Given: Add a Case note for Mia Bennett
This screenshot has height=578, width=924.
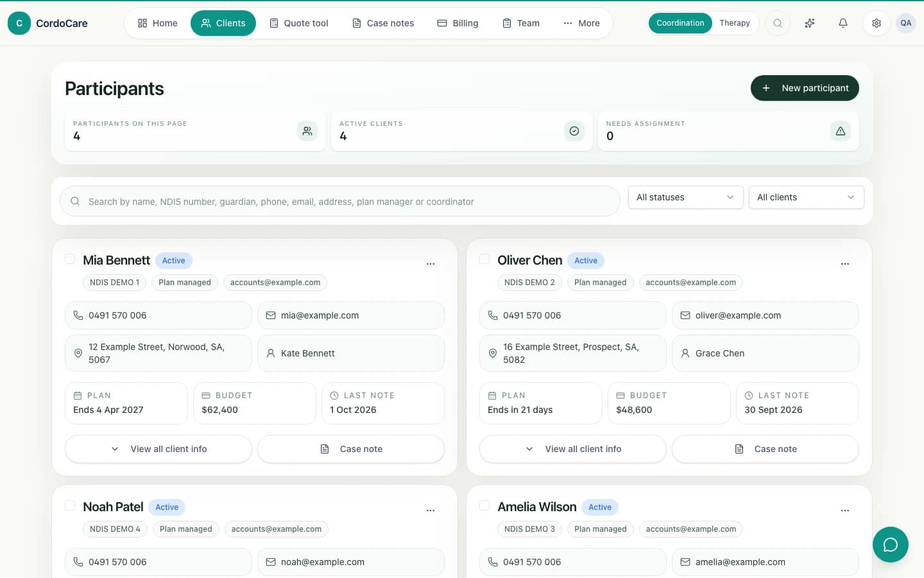Looking at the screenshot, I should (351, 449).
